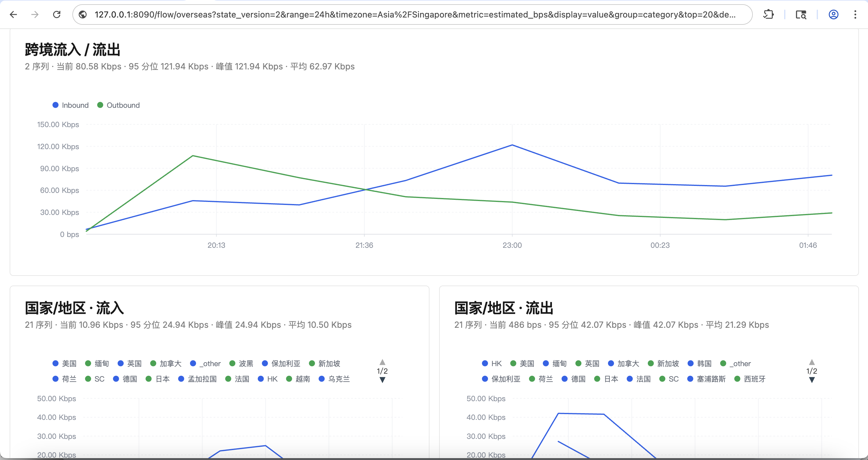
Task: Go to previous 流出 legend page
Action: pyautogui.click(x=812, y=362)
